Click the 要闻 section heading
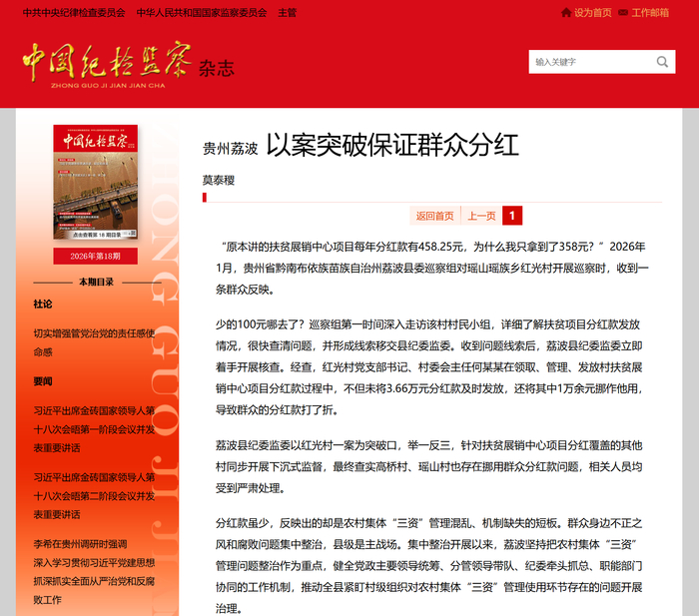The image size is (699, 616). tap(43, 381)
